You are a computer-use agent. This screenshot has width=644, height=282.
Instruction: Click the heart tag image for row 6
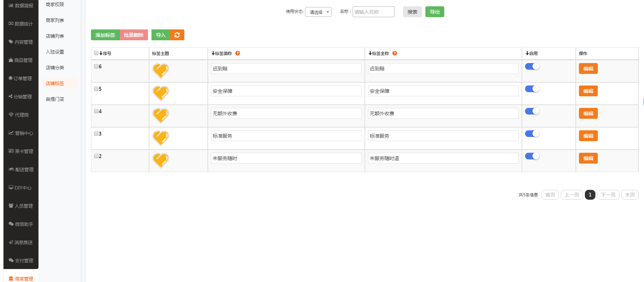click(161, 70)
